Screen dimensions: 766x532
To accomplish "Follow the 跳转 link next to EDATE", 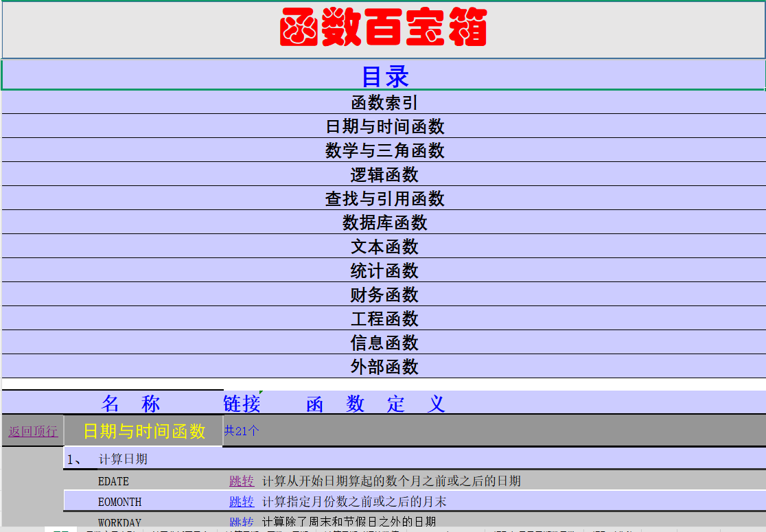I will coord(242,481).
